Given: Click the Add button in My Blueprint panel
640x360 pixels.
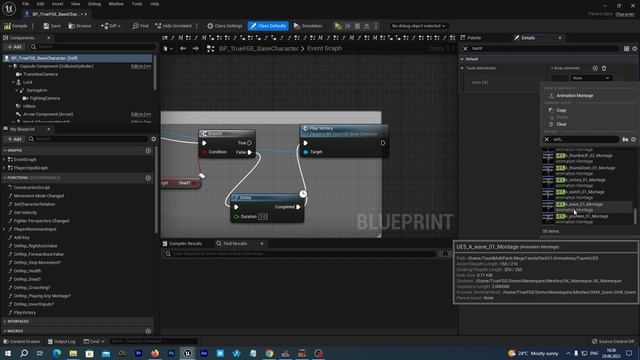Looking at the screenshot, I should 14,139.
